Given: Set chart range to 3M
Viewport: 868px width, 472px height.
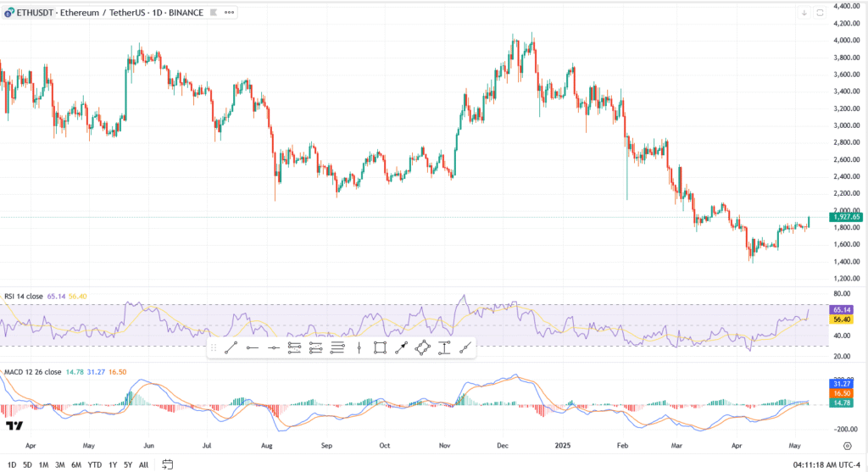Looking at the screenshot, I should (x=59, y=464).
